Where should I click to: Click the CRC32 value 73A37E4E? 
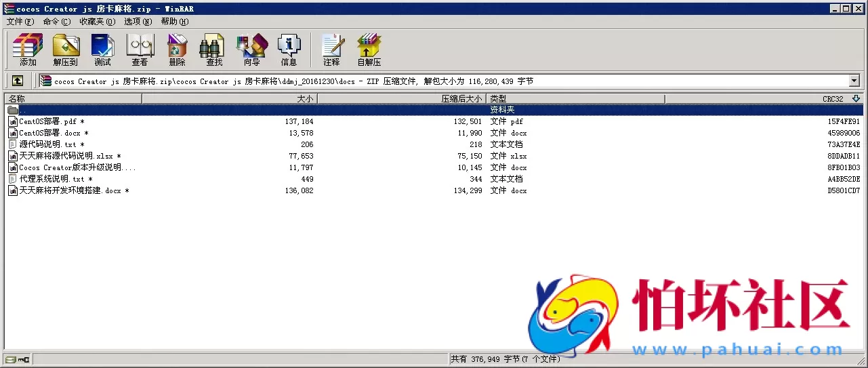pyautogui.click(x=844, y=144)
